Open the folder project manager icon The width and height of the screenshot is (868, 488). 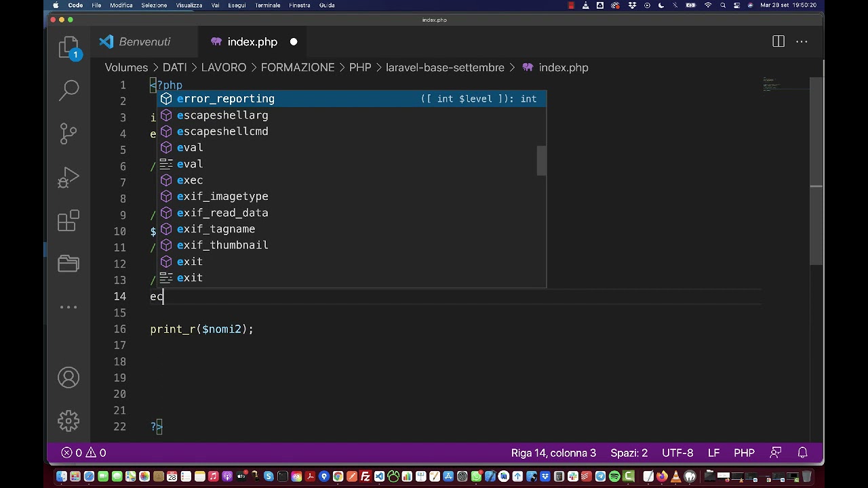point(68,264)
